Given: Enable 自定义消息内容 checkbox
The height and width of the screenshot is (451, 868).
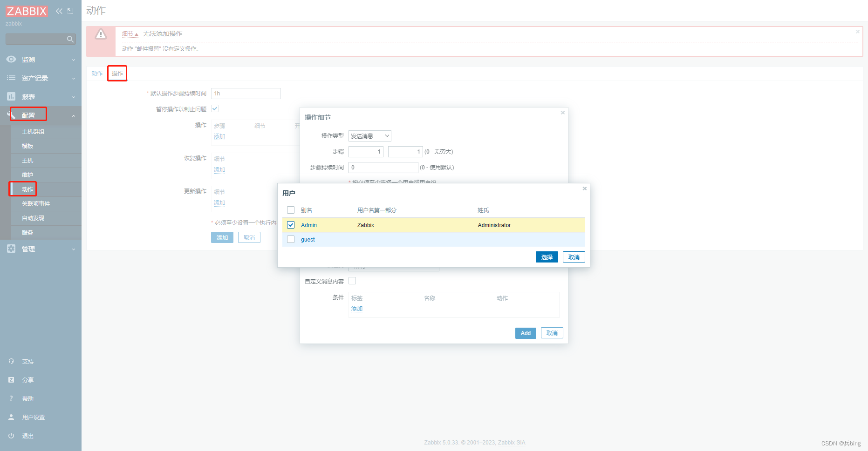Looking at the screenshot, I should click(x=352, y=281).
